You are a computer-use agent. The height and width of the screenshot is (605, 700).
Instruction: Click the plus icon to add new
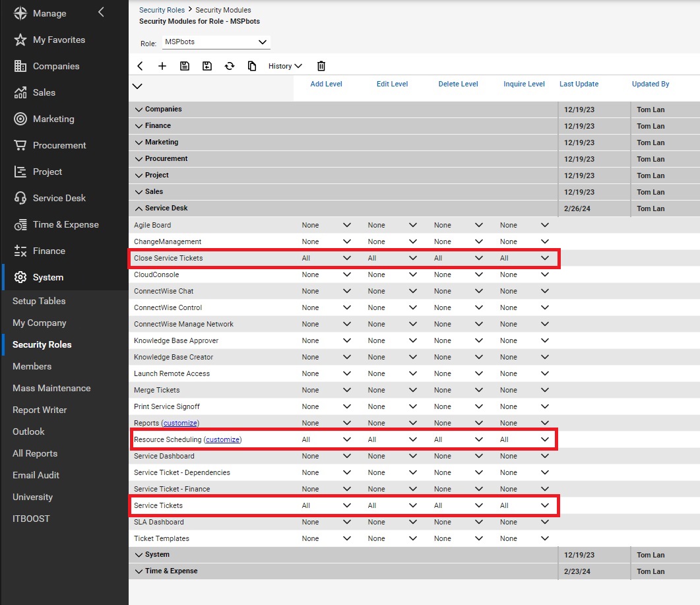click(x=162, y=66)
